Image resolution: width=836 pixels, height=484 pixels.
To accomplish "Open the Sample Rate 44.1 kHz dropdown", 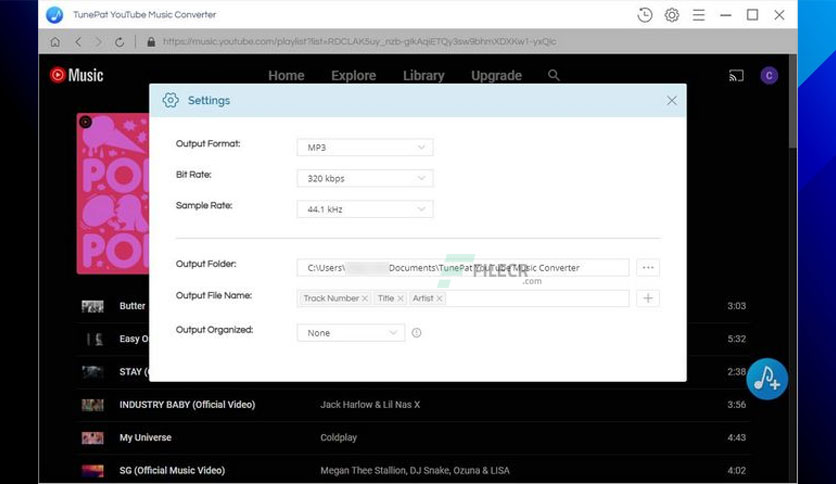I will click(x=365, y=209).
